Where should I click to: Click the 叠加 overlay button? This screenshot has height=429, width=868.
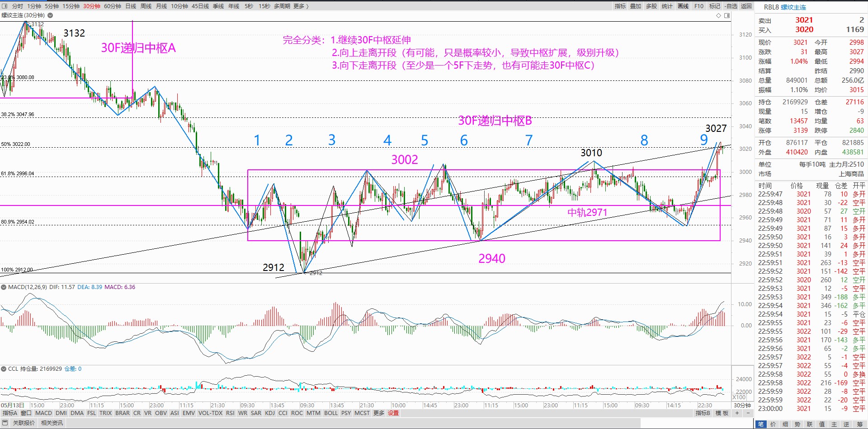click(636, 6)
